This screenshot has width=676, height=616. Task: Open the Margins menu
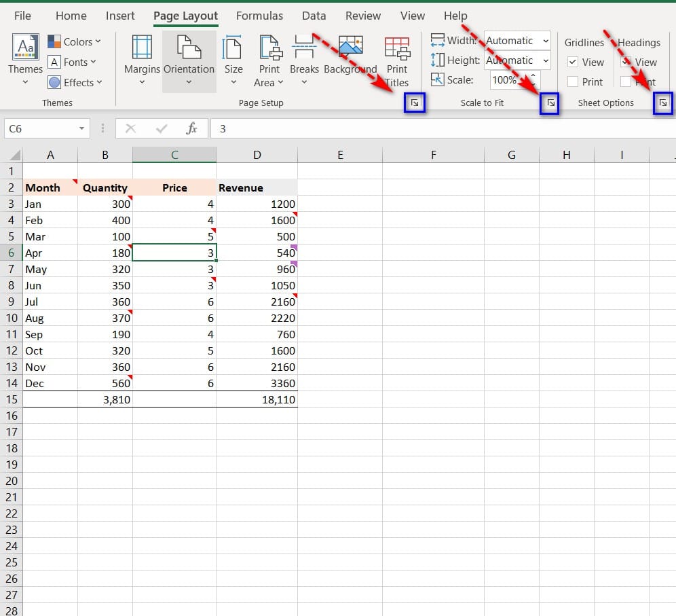(x=142, y=60)
